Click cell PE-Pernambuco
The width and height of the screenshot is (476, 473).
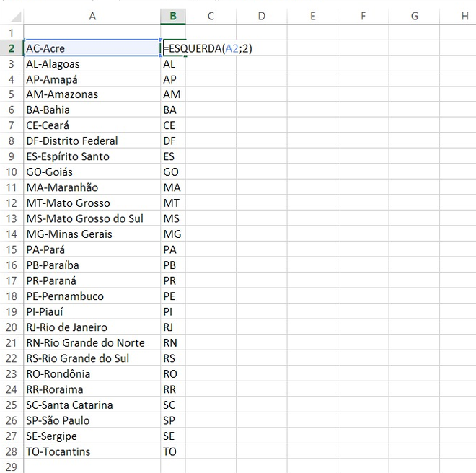(x=92, y=296)
